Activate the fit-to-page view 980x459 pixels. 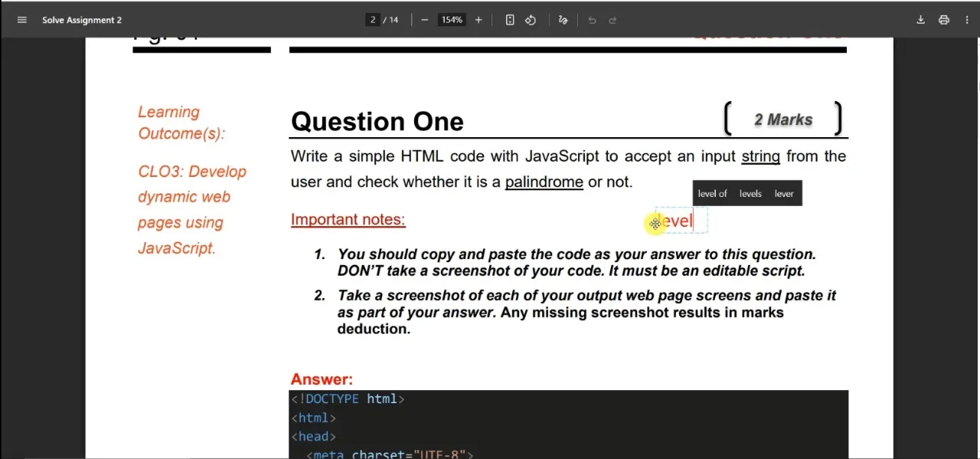pos(510,19)
